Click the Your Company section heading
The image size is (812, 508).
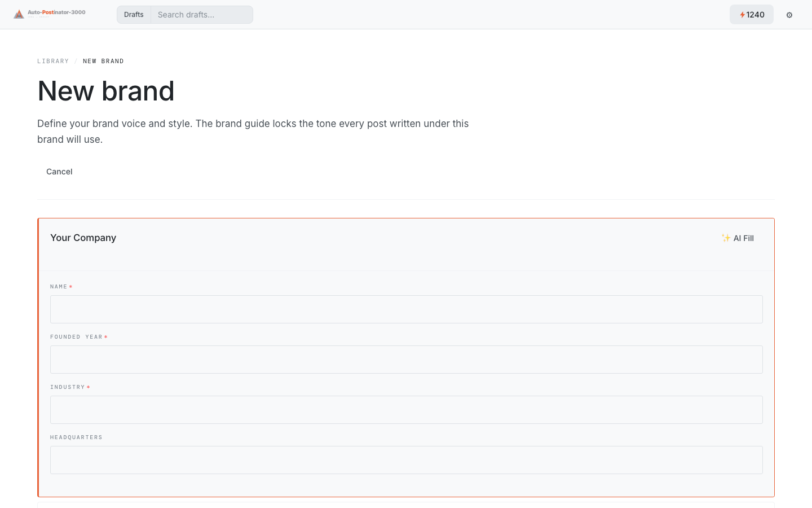83,238
